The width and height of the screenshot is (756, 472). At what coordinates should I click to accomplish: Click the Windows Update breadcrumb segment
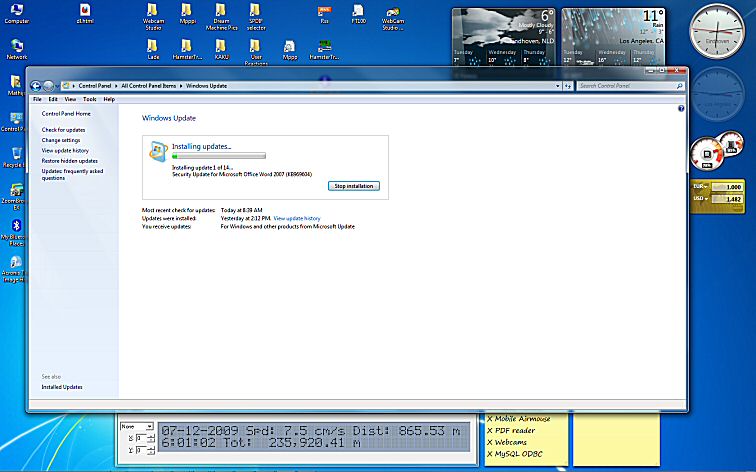pos(206,86)
